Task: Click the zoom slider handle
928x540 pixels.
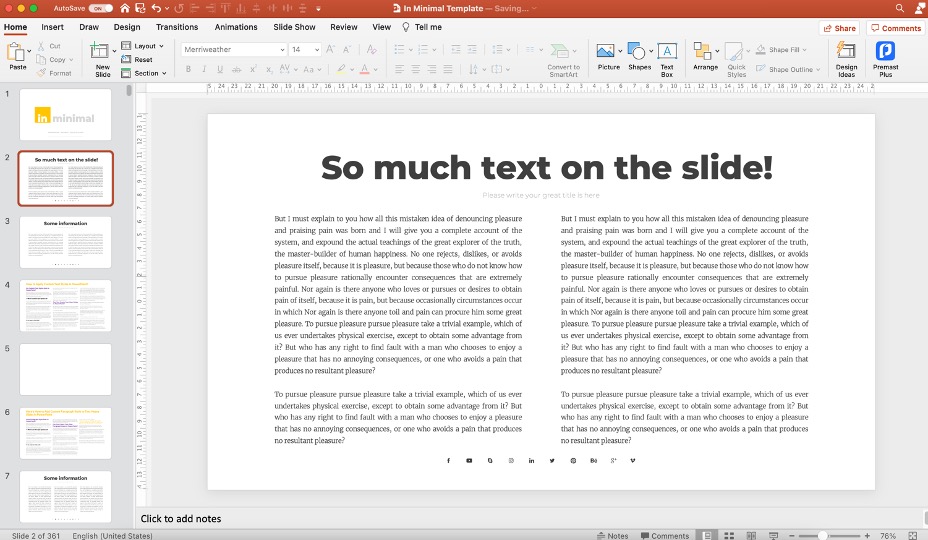Action: (822, 535)
